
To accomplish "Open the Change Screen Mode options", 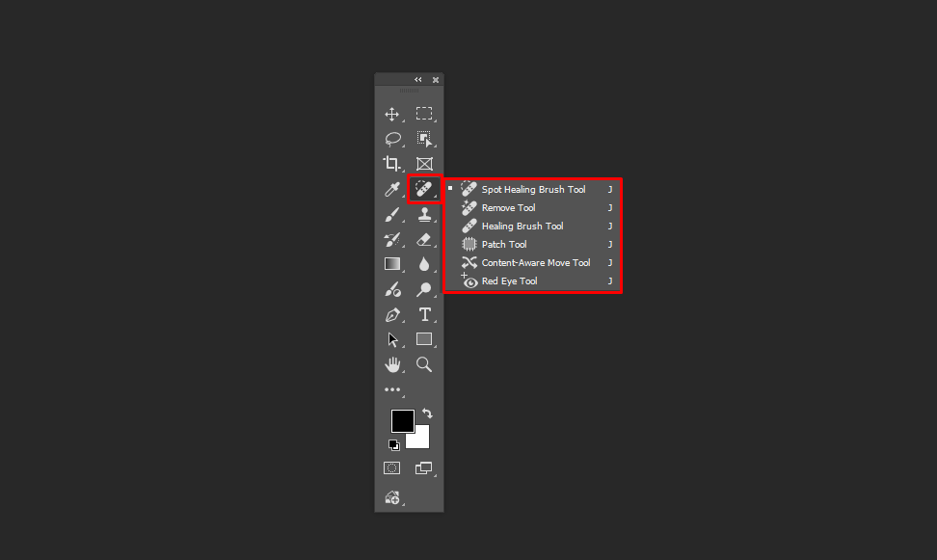I will (424, 468).
